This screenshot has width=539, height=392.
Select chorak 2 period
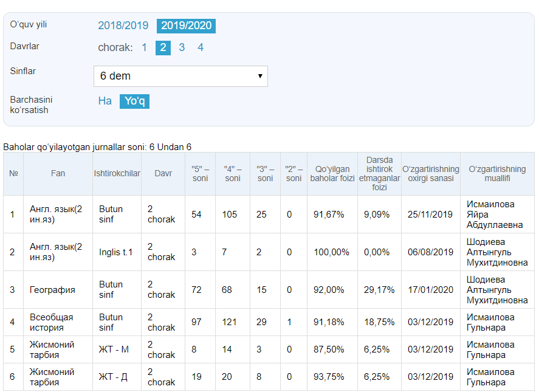[x=163, y=47]
